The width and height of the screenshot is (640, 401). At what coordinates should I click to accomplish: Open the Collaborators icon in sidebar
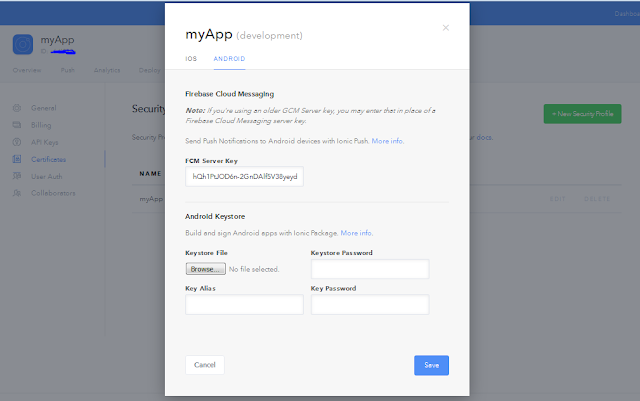pyautogui.click(x=17, y=193)
